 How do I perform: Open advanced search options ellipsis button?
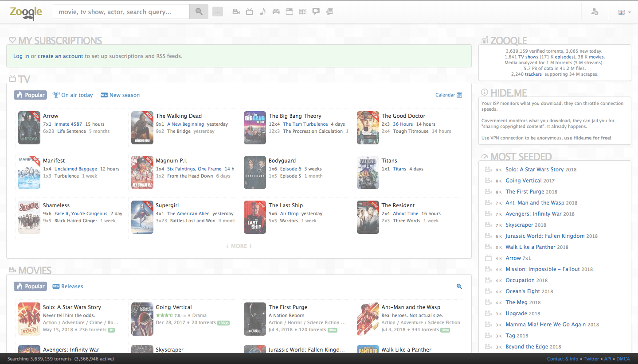218,12
